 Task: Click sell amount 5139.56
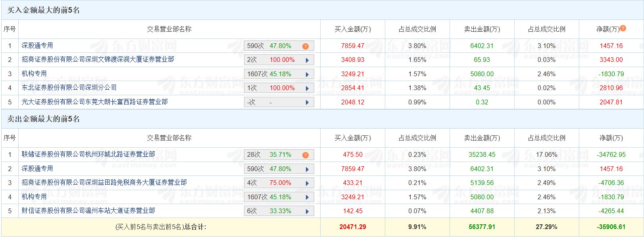click(482, 183)
